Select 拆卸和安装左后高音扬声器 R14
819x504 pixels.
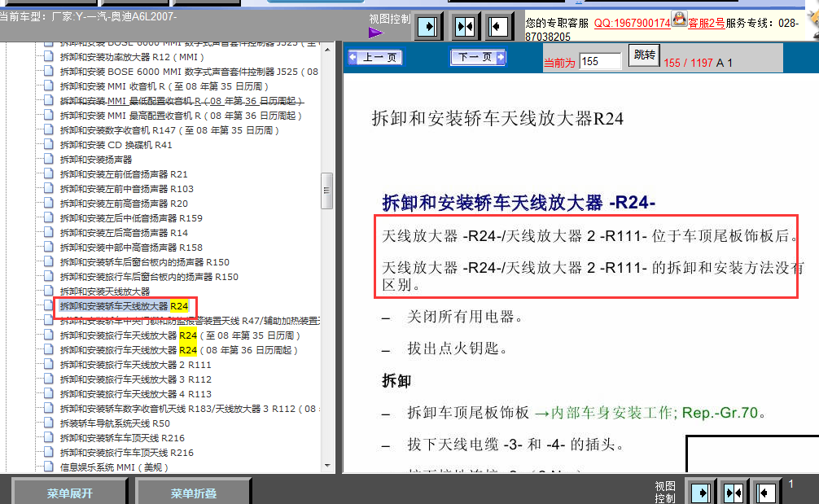click(x=124, y=232)
